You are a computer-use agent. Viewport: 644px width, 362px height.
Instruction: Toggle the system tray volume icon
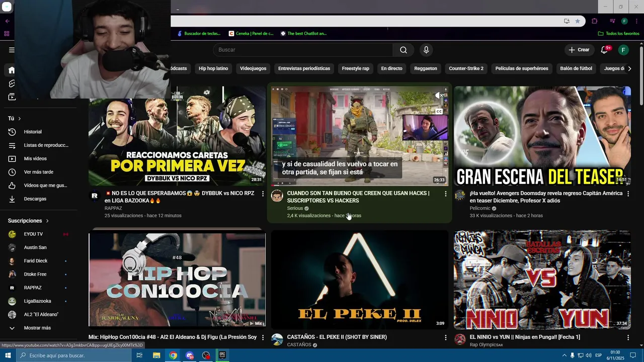589,355
